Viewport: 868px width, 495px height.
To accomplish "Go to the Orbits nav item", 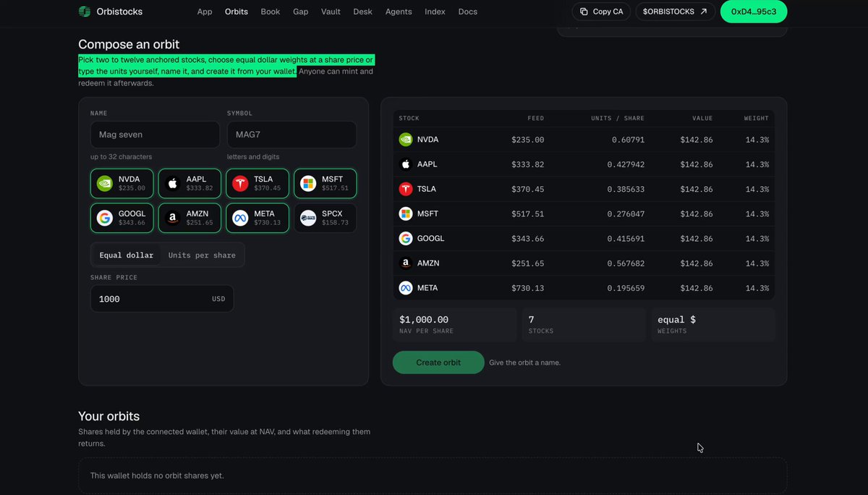I will [x=237, y=12].
